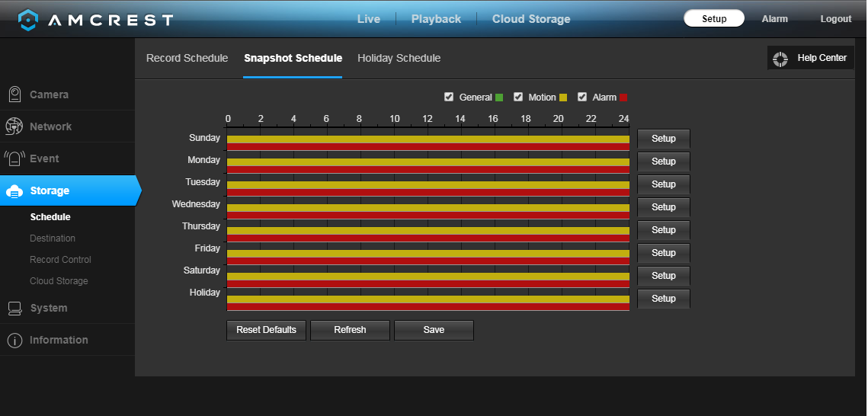Open the Holiday Schedule tab
This screenshot has width=868, height=416.
(399, 58)
